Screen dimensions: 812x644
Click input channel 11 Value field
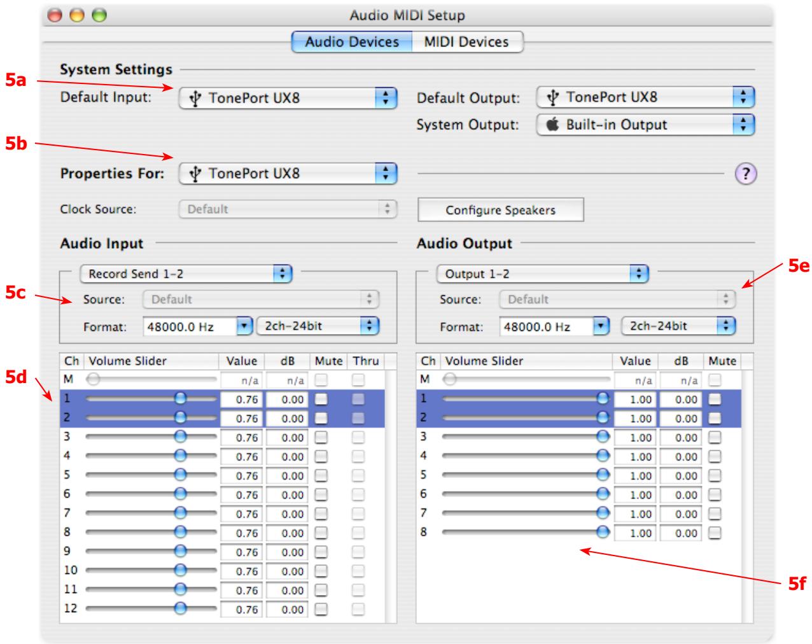tap(241, 591)
